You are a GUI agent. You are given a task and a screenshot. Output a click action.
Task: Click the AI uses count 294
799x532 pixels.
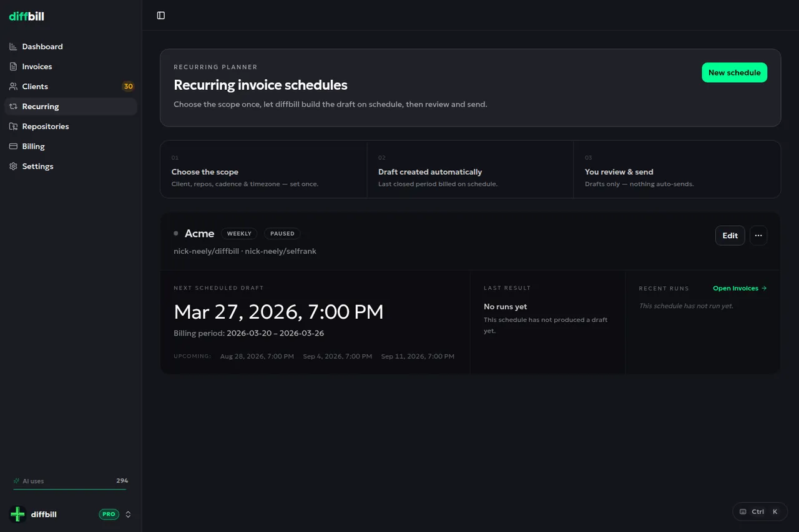pyautogui.click(x=122, y=481)
